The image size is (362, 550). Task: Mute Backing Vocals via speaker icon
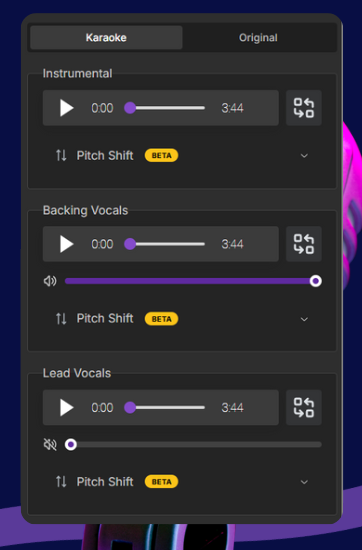click(x=50, y=281)
